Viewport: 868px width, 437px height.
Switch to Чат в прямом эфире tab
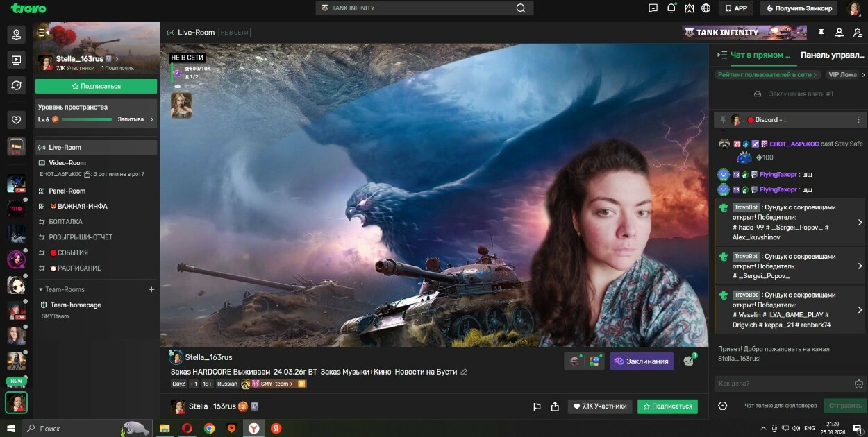[760, 55]
